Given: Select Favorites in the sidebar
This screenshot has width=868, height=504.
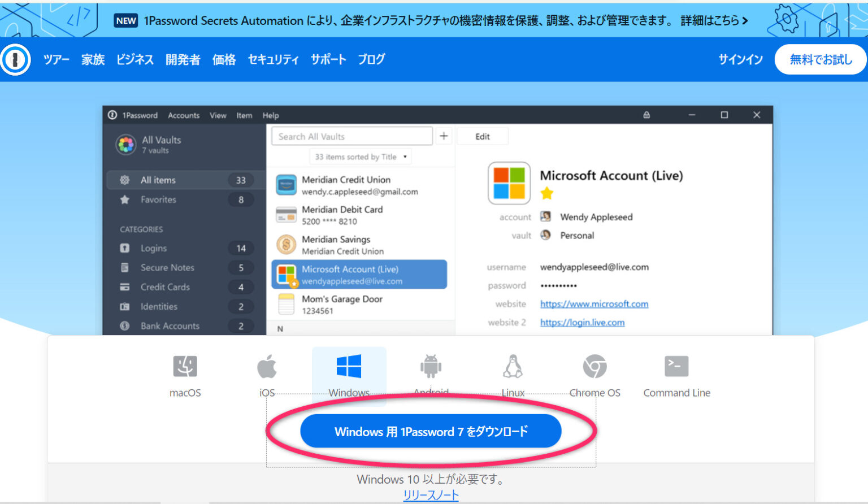Looking at the screenshot, I should pos(185,199).
